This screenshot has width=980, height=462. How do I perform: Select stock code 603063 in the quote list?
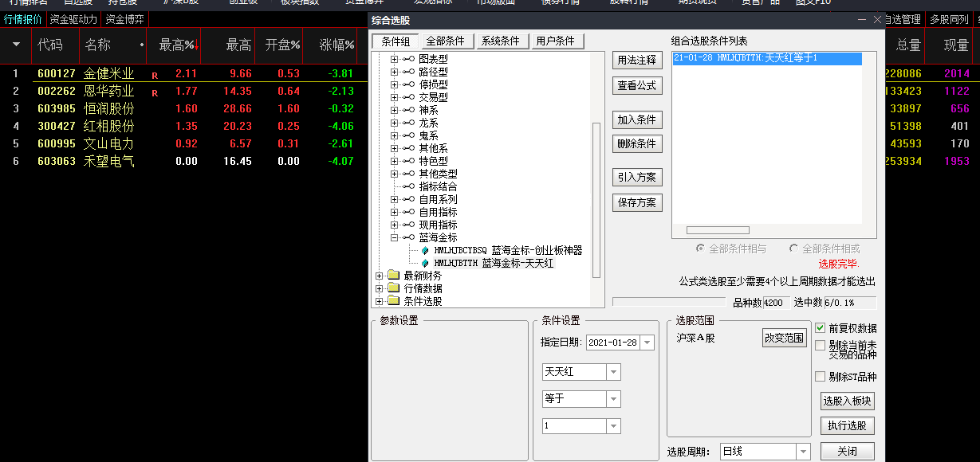(x=57, y=162)
